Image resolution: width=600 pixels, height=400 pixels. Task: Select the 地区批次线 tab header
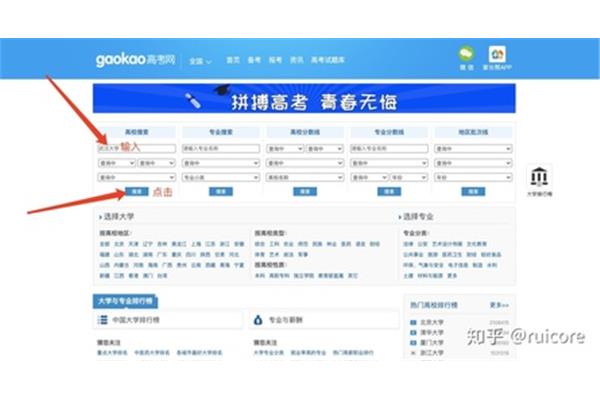[x=473, y=132]
